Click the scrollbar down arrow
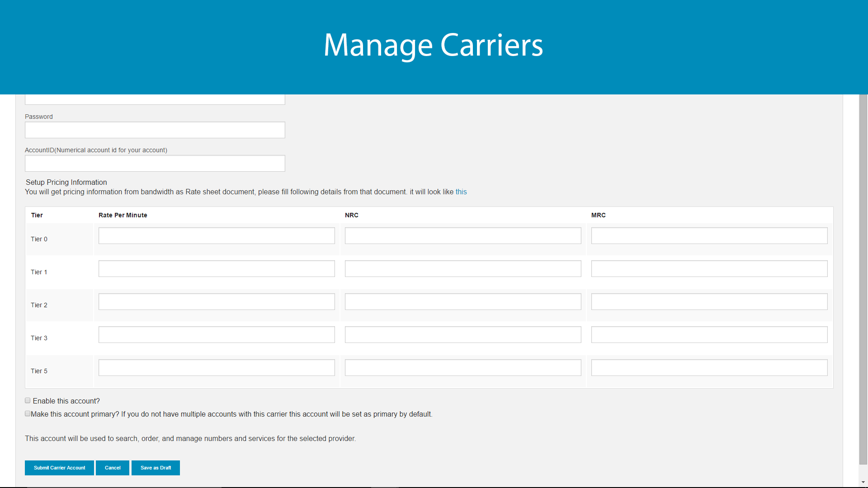 pos(863,483)
